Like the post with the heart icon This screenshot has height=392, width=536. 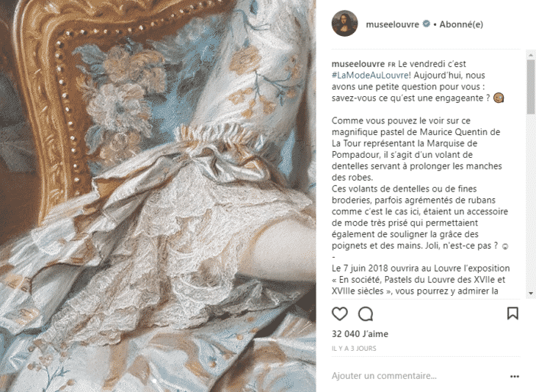[340, 313]
